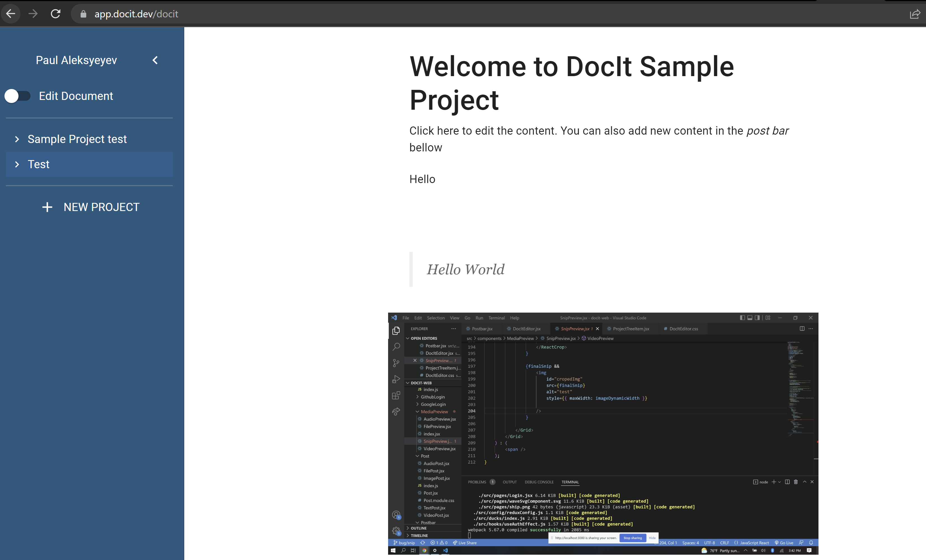The width and height of the screenshot is (926, 560).
Task: Expand the Test project chevron
Action: [17, 164]
